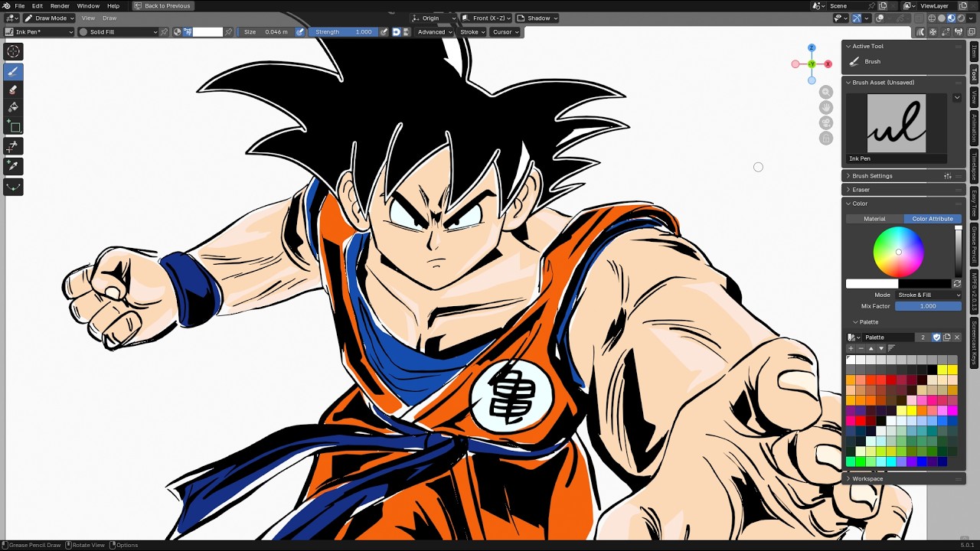Toggle size pressure sensitivity icon
Screen dimensions: 980x551
coord(300,31)
